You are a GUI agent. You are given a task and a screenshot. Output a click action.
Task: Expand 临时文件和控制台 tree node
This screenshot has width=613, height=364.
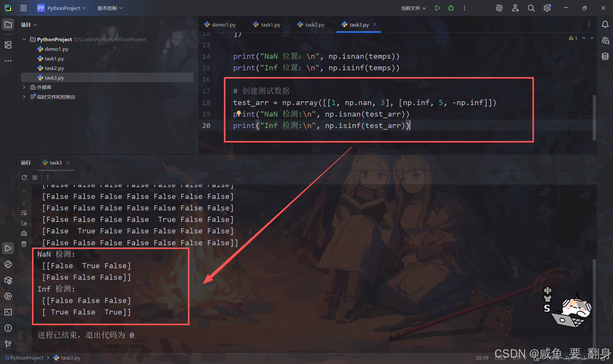(x=24, y=97)
